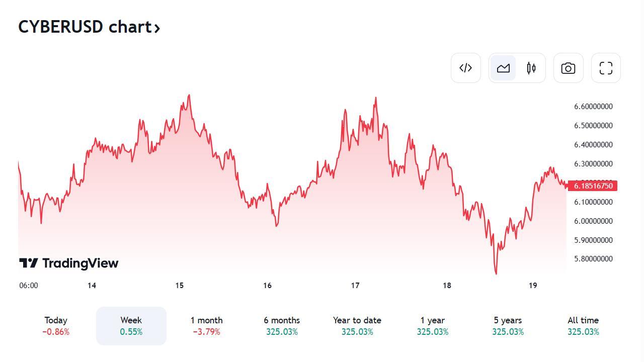Choose the 5 years range
Viewport: 644px width, 362px height.
click(x=508, y=326)
